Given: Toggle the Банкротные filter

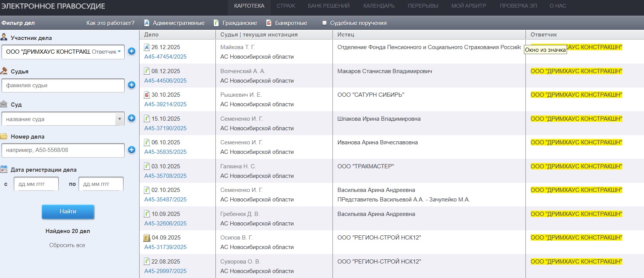Looking at the screenshot, I should pos(286,23).
